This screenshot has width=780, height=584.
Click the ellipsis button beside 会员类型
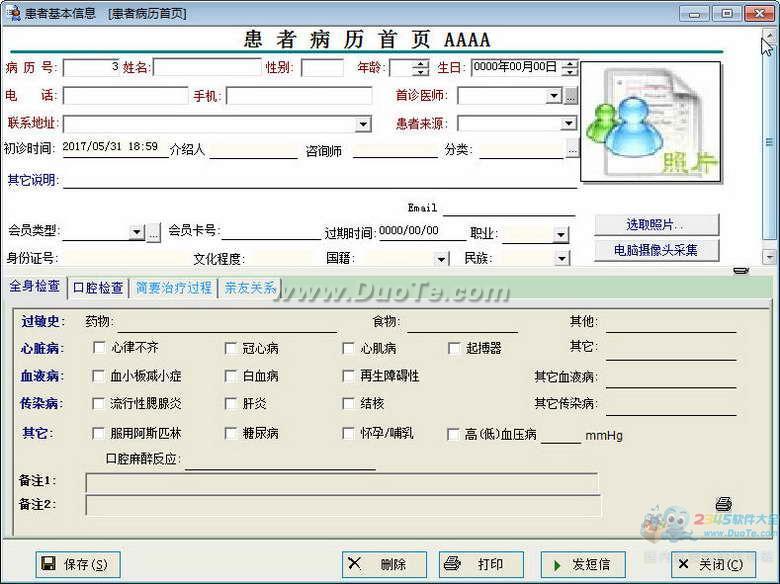pyautogui.click(x=154, y=233)
